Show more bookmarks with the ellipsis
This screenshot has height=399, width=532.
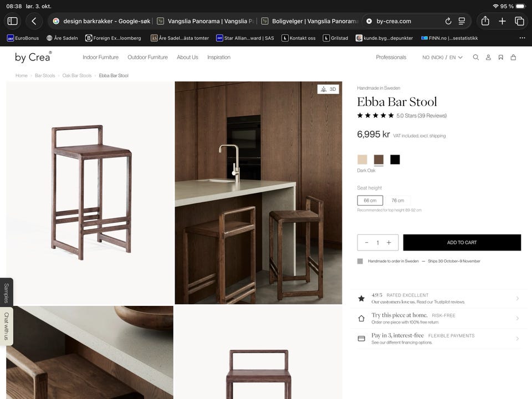(522, 38)
